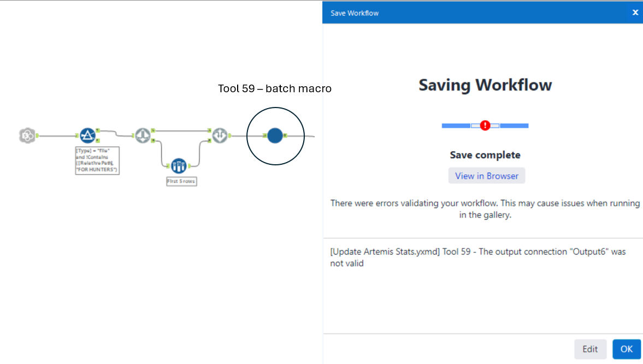Select the filter expression annotation box
The image size is (643, 364).
point(97,160)
